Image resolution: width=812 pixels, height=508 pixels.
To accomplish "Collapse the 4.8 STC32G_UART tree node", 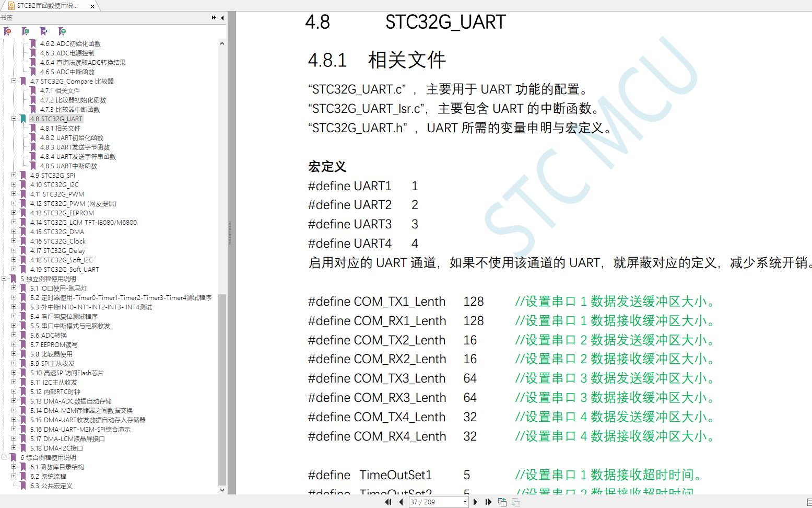I will (14, 119).
